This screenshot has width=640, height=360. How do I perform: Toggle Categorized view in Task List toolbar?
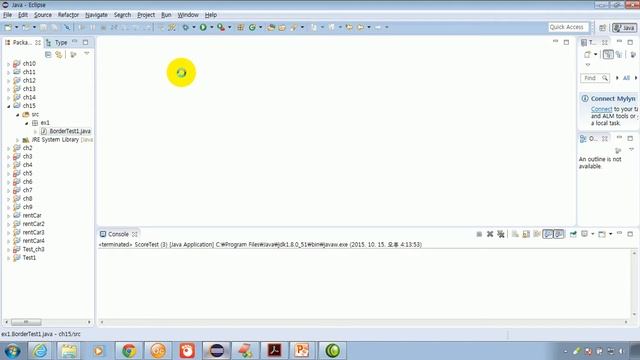(608, 54)
